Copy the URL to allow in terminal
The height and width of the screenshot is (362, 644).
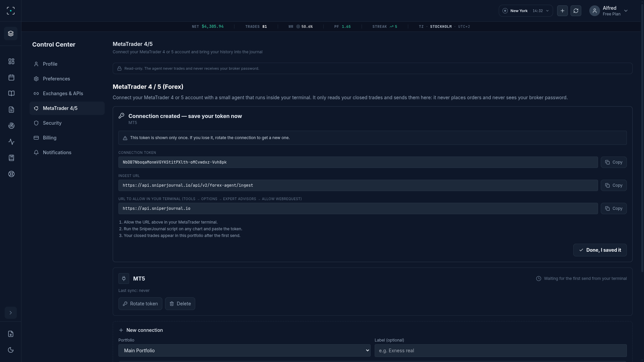613,208
